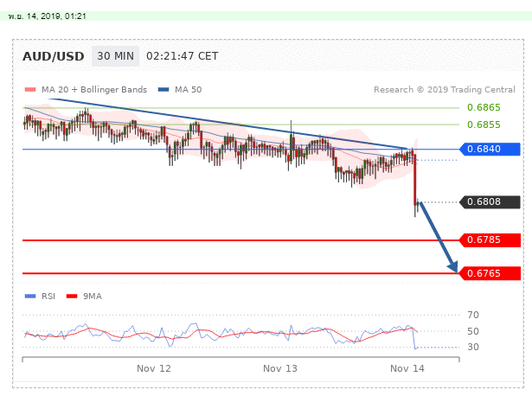This screenshot has width=532, height=396.
Task: Click the 0.6785 support price tag
Action: (490, 240)
